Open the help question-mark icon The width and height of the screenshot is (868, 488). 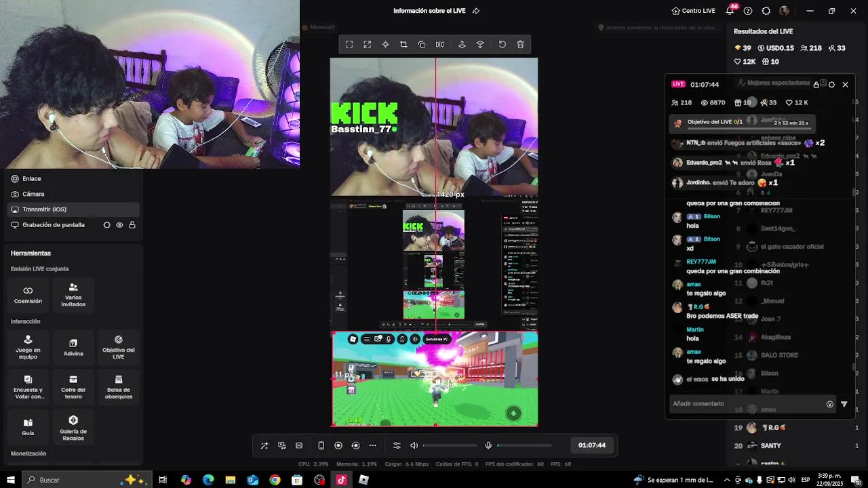pyautogui.click(x=748, y=11)
